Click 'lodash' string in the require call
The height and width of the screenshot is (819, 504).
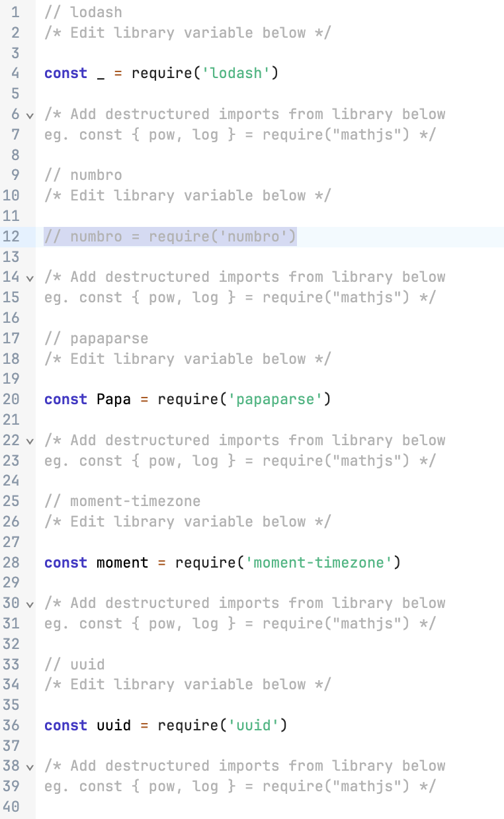pos(236,73)
